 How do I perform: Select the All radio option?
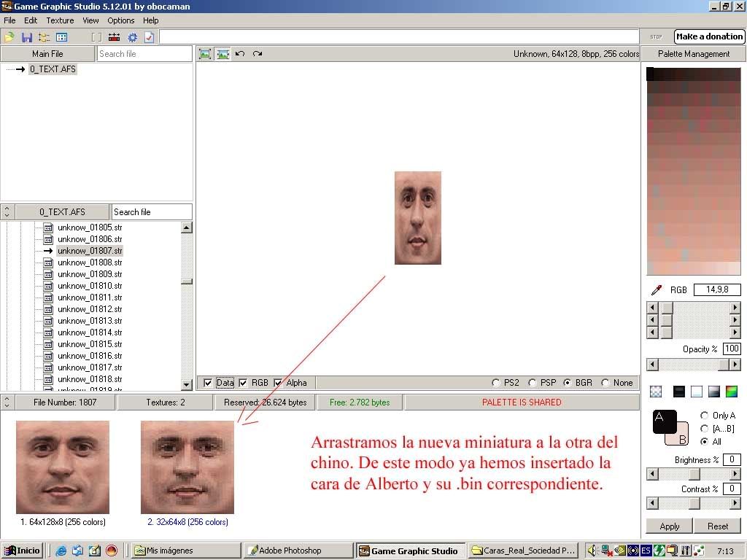704,442
